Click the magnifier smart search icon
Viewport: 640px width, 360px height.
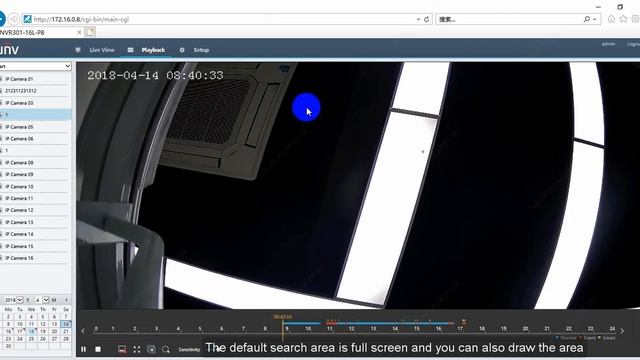pyautogui.click(x=166, y=349)
